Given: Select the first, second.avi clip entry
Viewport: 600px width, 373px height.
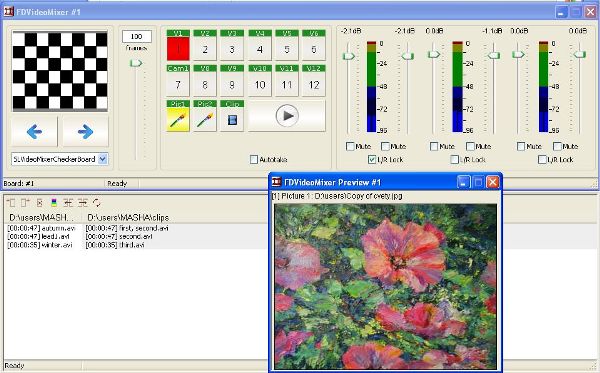Looking at the screenshot, I should click(x=127, y=228).
